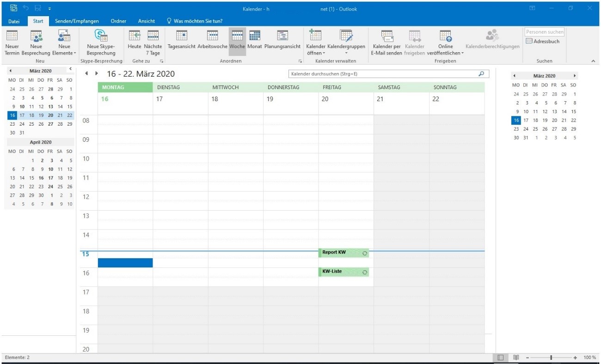The image size is (601, 364).
Task: Click April 24 in left mini calendar
Action: pos(50,187)
